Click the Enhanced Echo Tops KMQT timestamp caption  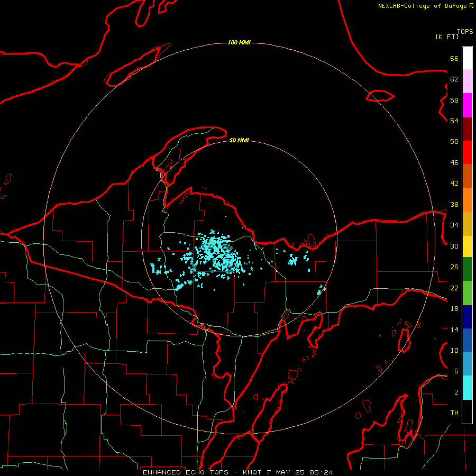point(237,472)
